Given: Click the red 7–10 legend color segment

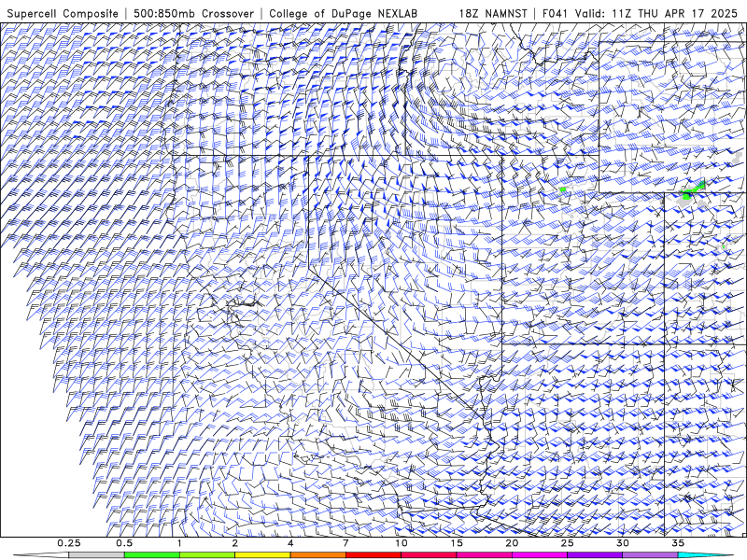Looking at the screenshot, I should tap(373, 555).
